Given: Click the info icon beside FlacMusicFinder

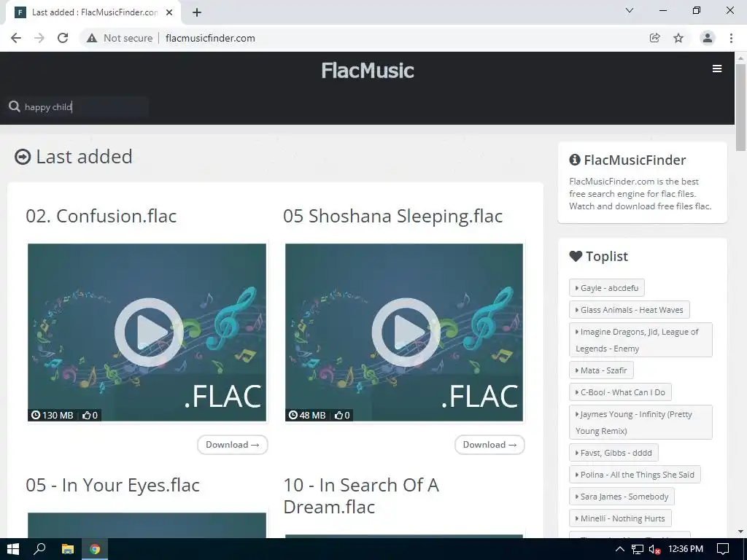Looking at the screenshot, I should (x=575, y=160).
